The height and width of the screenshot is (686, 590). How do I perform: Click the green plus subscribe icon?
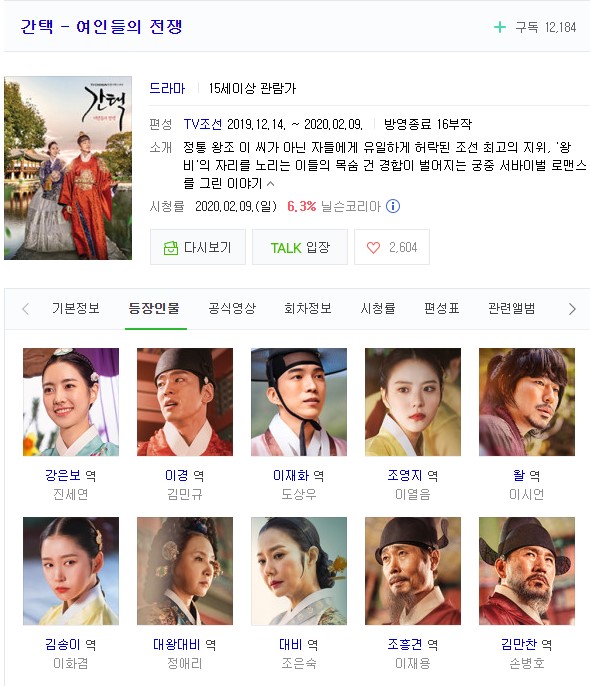[499, 28]
